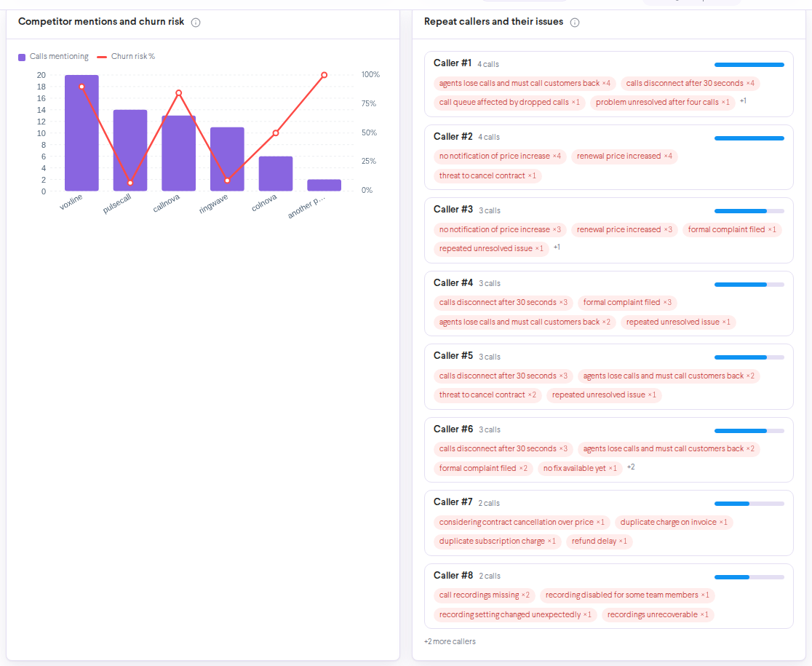Click the 'refund delay ×1' tag
812x666 pixels.
pos(599,542)
